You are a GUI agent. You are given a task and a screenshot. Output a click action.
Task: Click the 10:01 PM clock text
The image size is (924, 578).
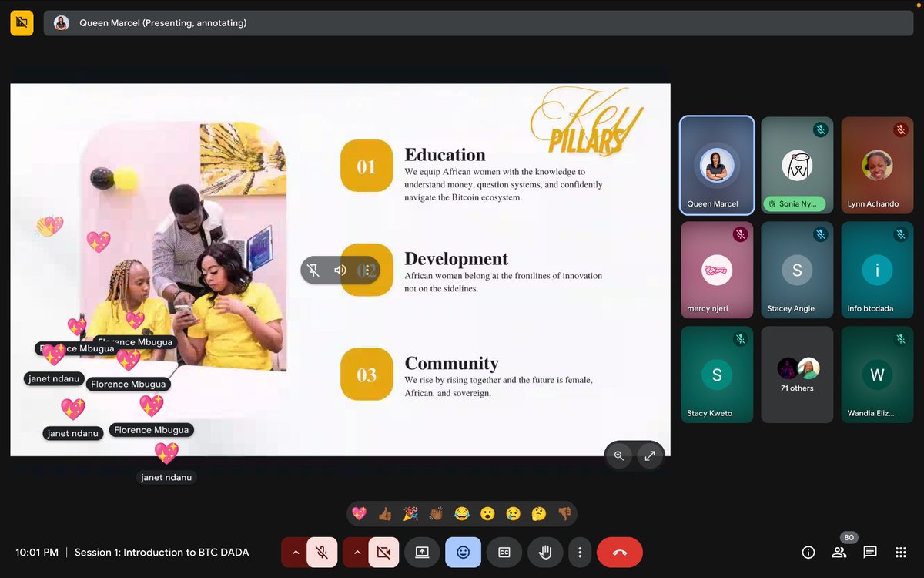click(37, 552)
